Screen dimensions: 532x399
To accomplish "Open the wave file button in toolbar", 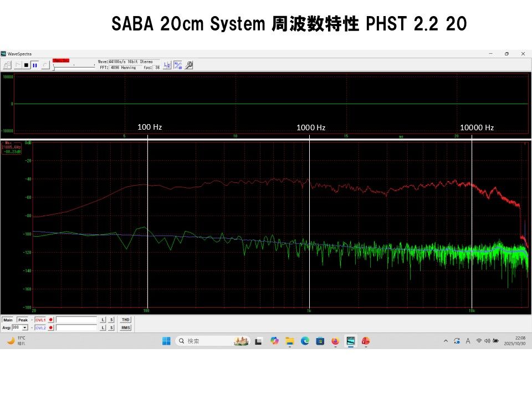I will (7, 65).
